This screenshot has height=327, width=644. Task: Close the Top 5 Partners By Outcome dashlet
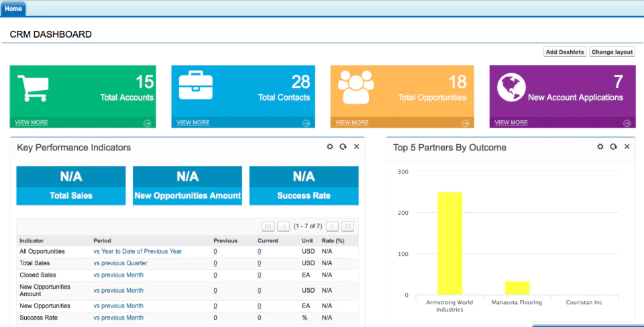(627, 146)
